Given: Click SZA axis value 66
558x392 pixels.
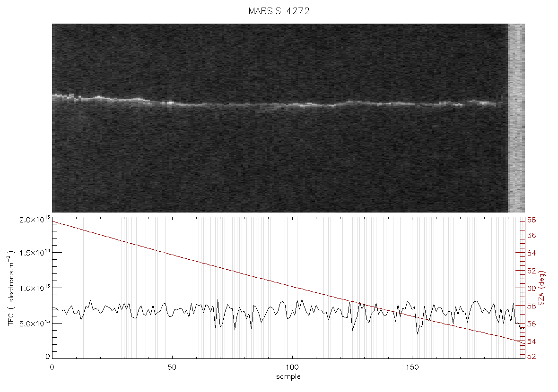Looking at the screenshot, I should (x=532, y=236).
